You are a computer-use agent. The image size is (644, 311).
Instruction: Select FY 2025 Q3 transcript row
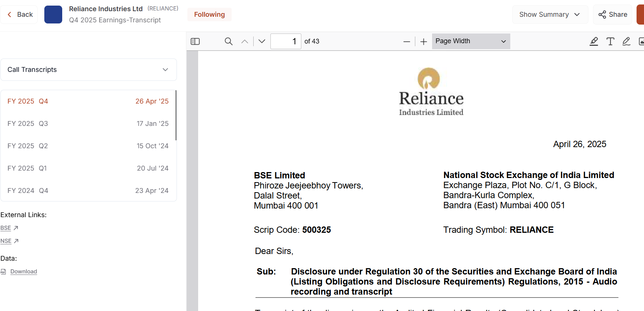point(88,124)
